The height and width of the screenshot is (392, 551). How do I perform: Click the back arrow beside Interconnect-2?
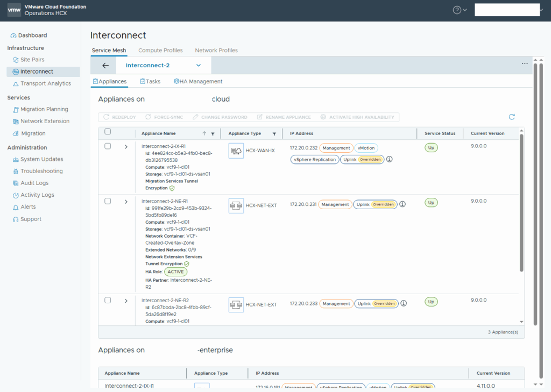click(105, 66)
